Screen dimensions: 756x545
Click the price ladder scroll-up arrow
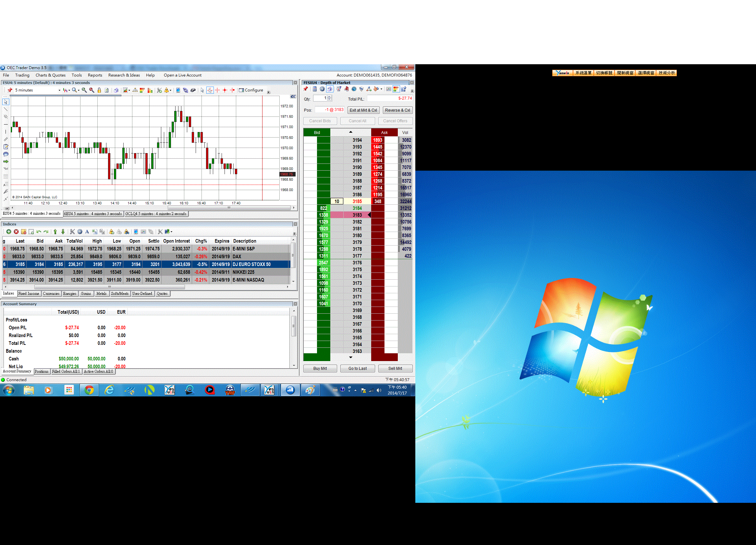click(351, 132)
